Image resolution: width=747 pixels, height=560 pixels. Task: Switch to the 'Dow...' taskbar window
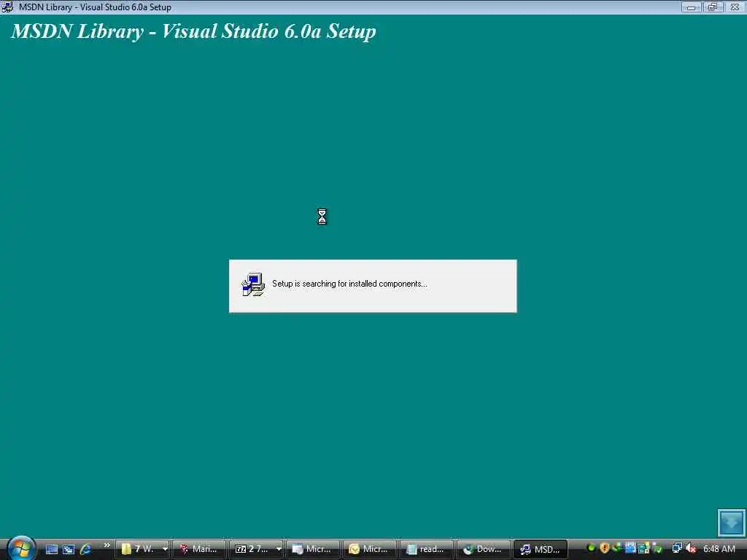[484, 549]
